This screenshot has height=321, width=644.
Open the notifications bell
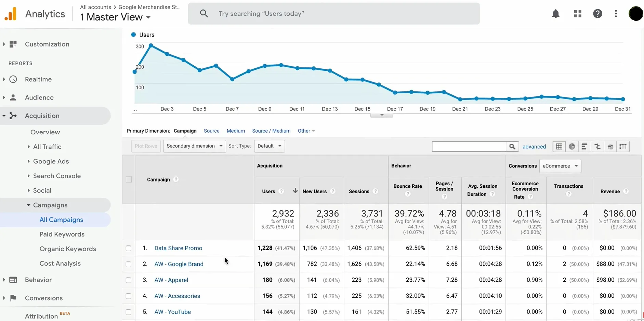[556, 14]
